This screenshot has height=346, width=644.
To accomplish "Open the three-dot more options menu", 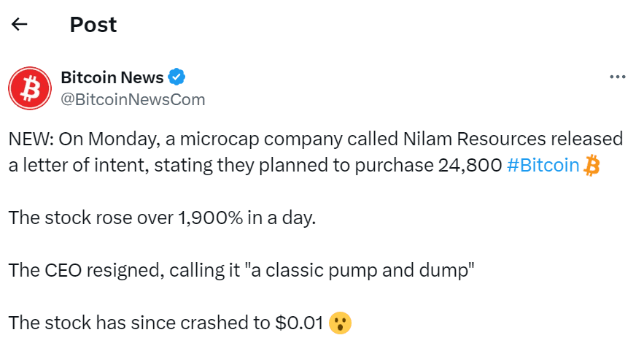I will 617,77.
